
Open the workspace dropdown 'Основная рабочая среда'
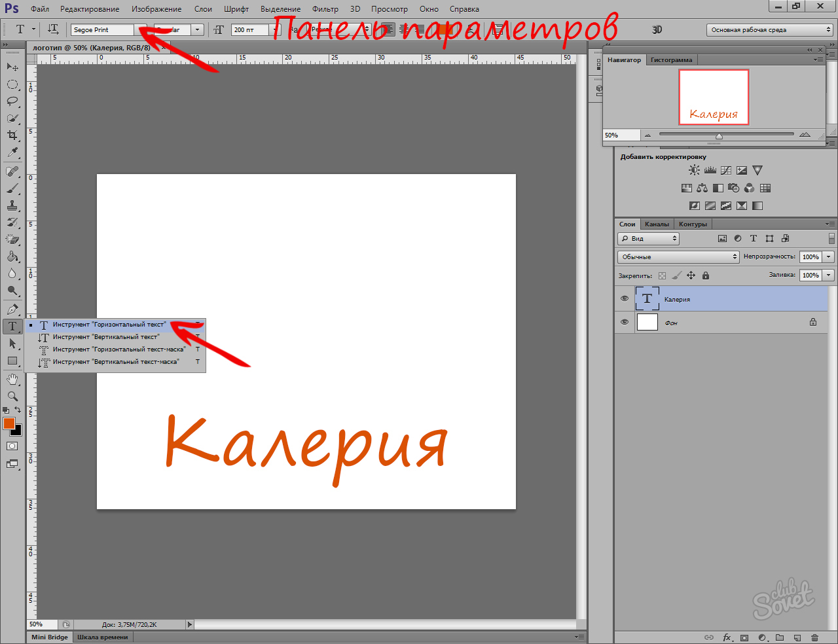click(769, 30)
